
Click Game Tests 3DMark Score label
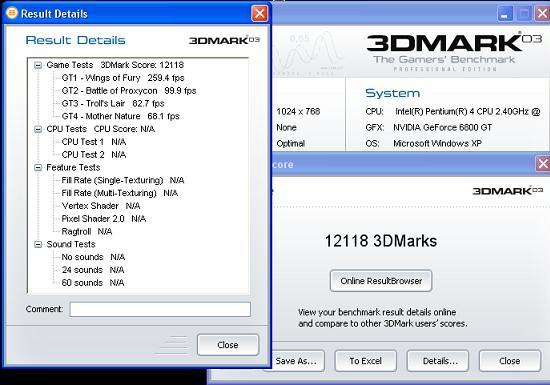coord(115,65)
